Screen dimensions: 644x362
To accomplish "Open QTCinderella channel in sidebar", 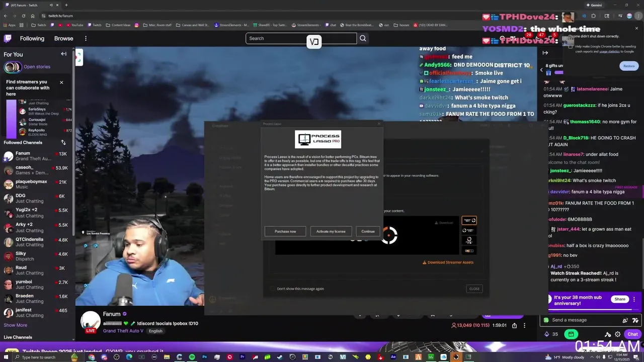I will click(x=37, y=242).
